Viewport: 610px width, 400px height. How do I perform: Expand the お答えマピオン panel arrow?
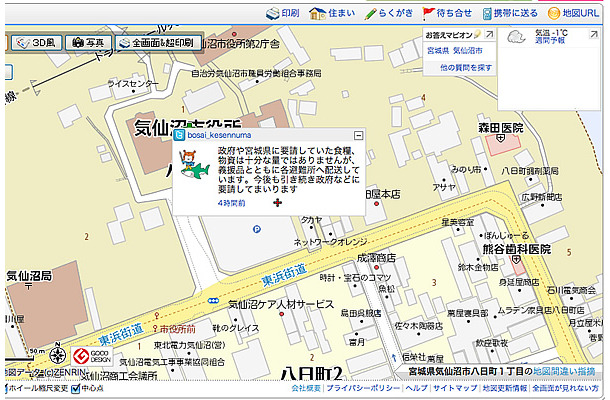tap(489, 35)
